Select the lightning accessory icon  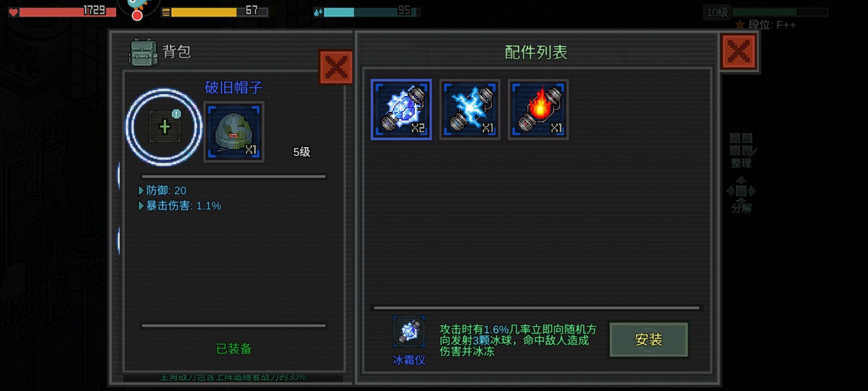click(470, 110)
